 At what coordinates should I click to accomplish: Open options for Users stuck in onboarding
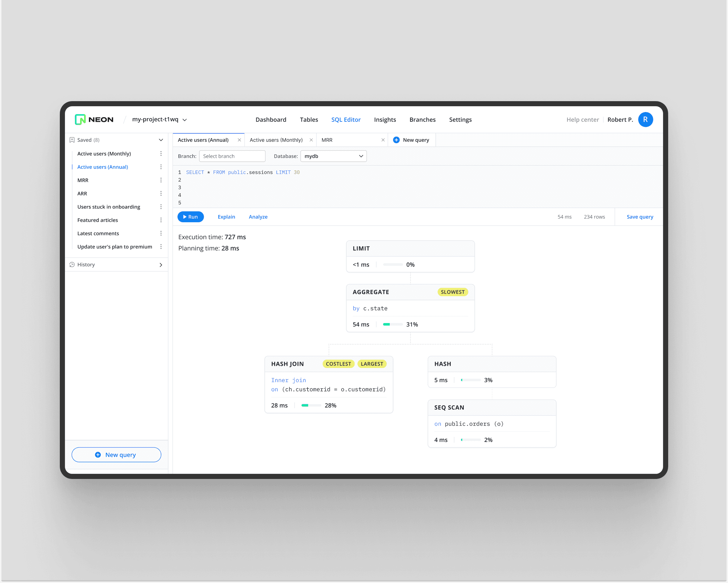click(161, 207)
